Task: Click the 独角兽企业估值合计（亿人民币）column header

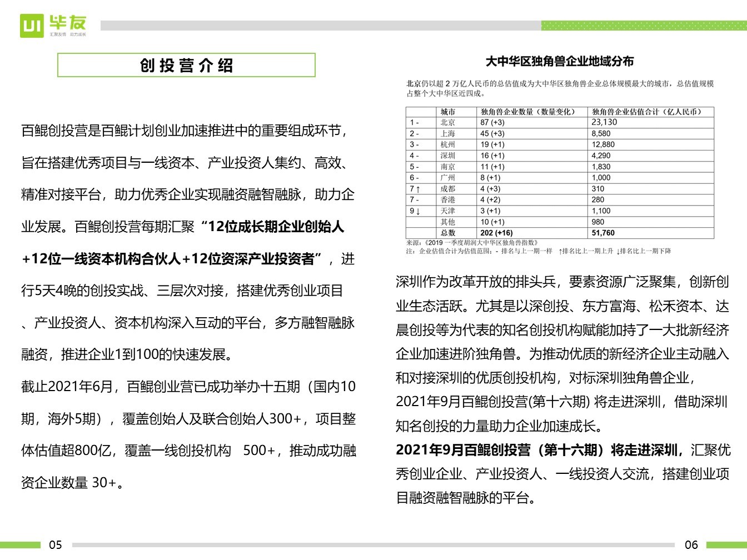Action: (646, 112)
